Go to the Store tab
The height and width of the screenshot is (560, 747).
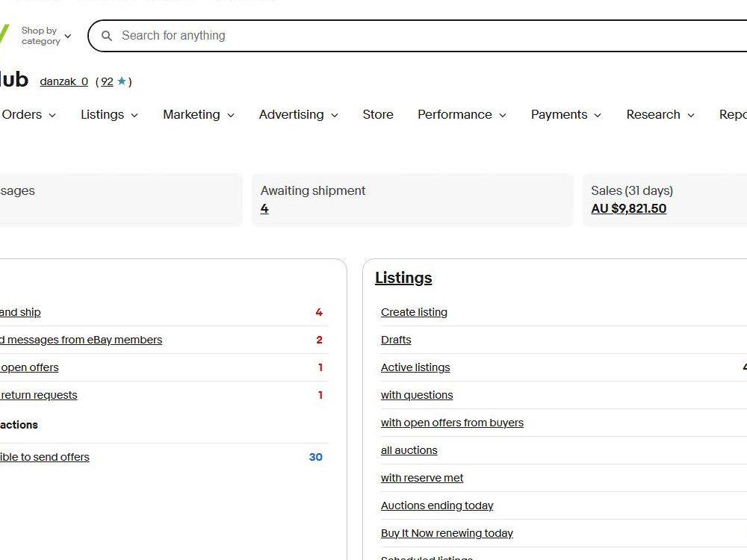click(378, 115)
